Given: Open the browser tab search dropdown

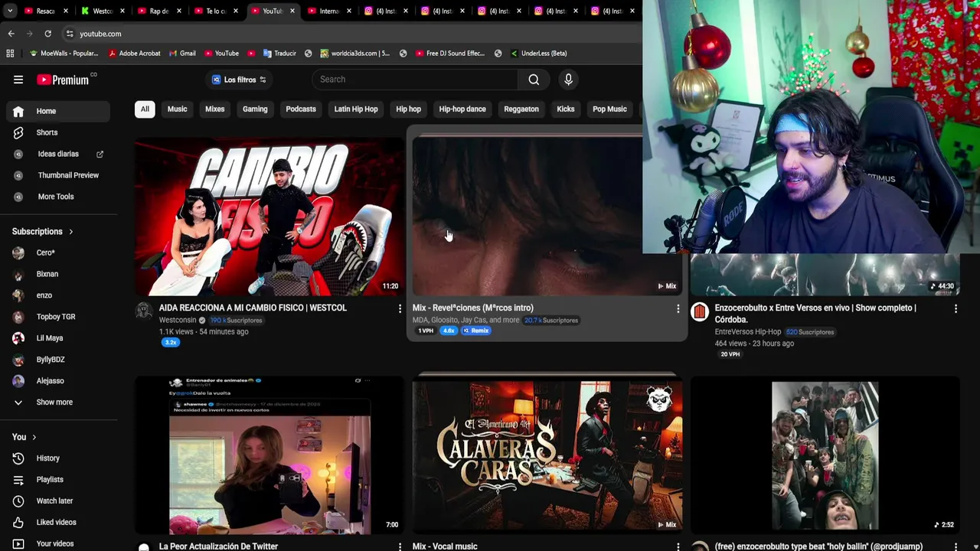Looking at the screenshot, I should (10, 11).
